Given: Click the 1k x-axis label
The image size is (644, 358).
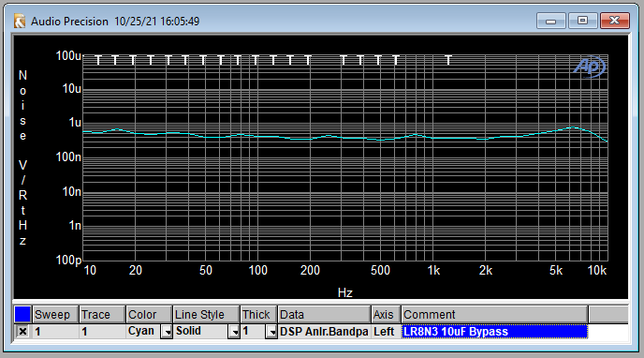Looking at the screenshot, I should coord(433,271).
